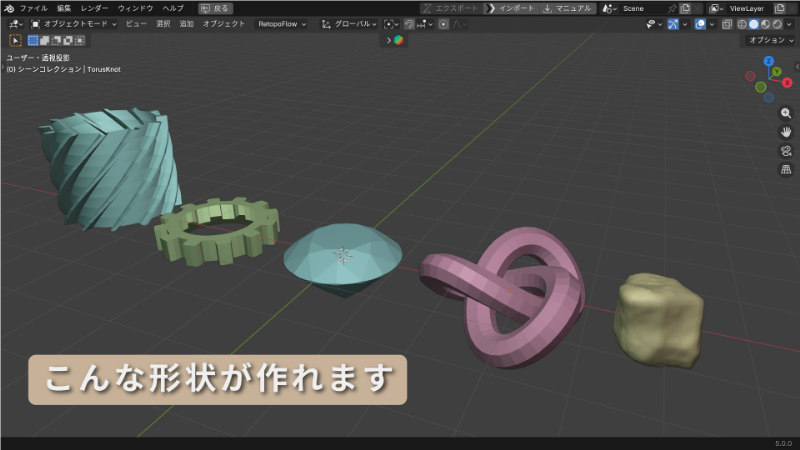Click the zoom magnifier icon in viewport
The width and height of the screenshot is (800, 450).
tap(786, 113)
